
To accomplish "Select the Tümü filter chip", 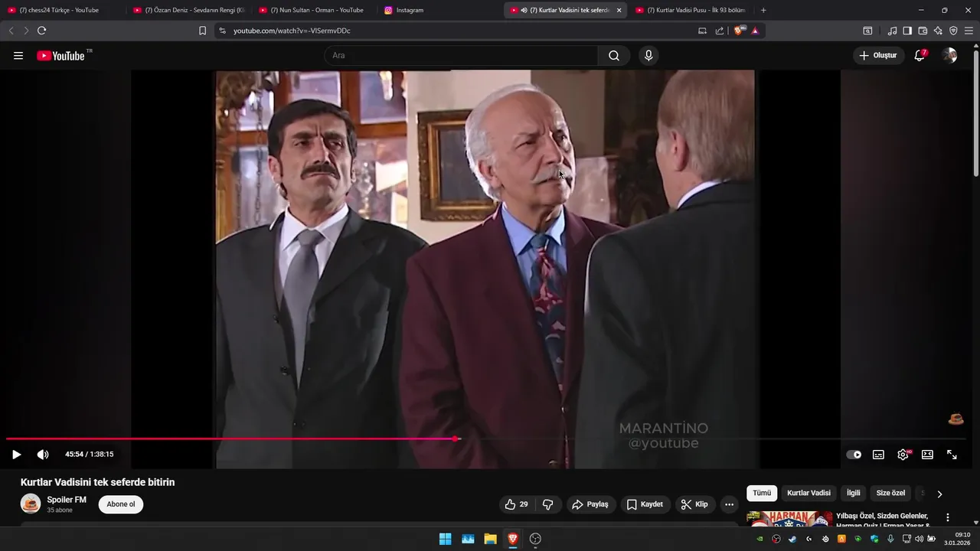I will [x=762, y=494].
